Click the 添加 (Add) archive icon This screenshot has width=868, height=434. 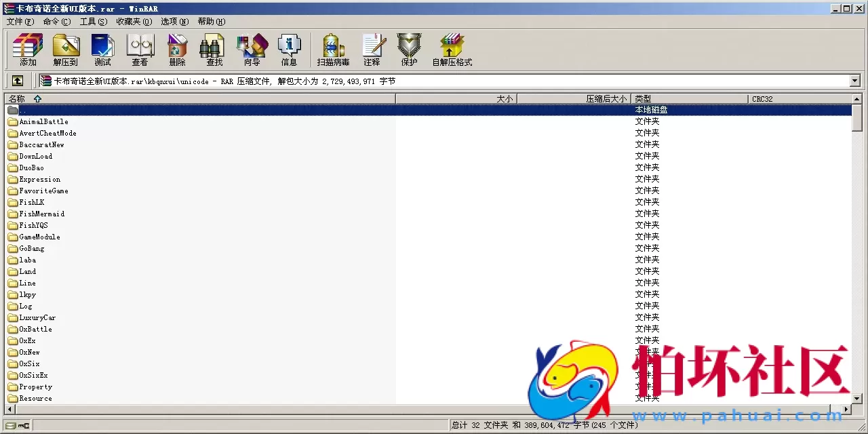click(27, 47)
